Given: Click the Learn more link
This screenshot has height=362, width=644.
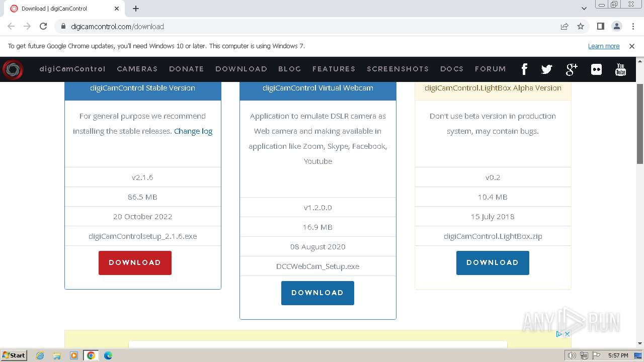Looking at the screenshot, I should (x=604, y=46).
